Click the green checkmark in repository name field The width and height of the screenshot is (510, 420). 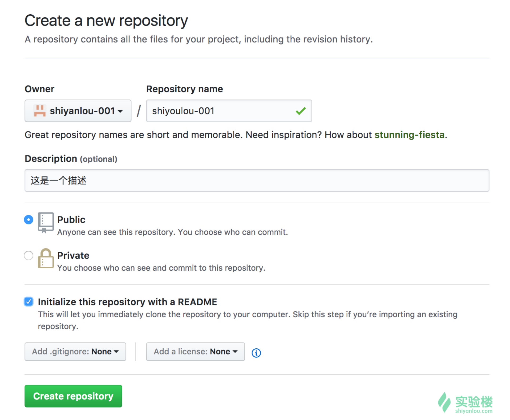pyautogui.click(x=301, y=111)
